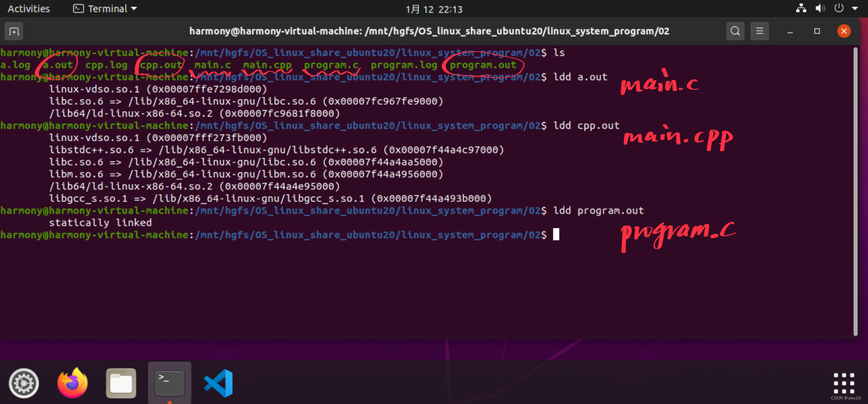The image size is (868, 404).
Task: Open Files manager from the dock
Action: click(x=121, y=383)
